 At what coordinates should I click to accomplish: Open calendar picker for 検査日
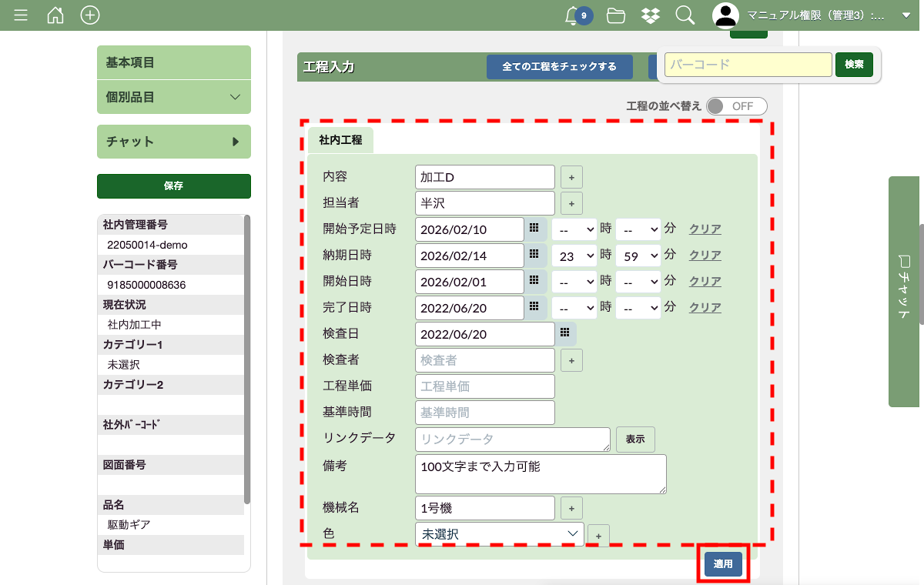564,333
